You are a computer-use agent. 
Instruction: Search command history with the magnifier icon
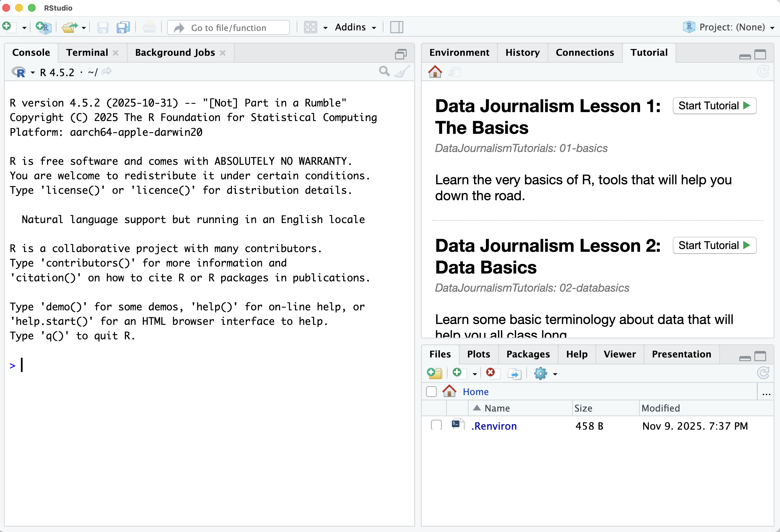(384, 71)
